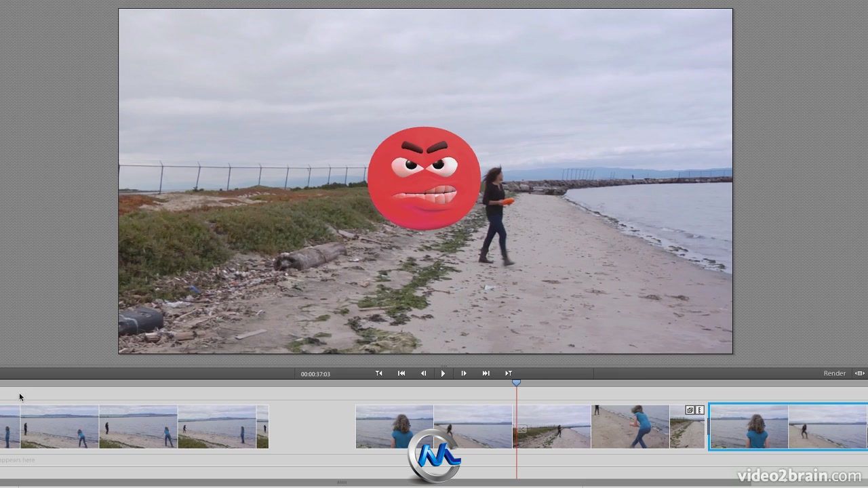Select the angry red emoticon graphic in the monitor
This screenshot has height=488, width=868.
424,178
